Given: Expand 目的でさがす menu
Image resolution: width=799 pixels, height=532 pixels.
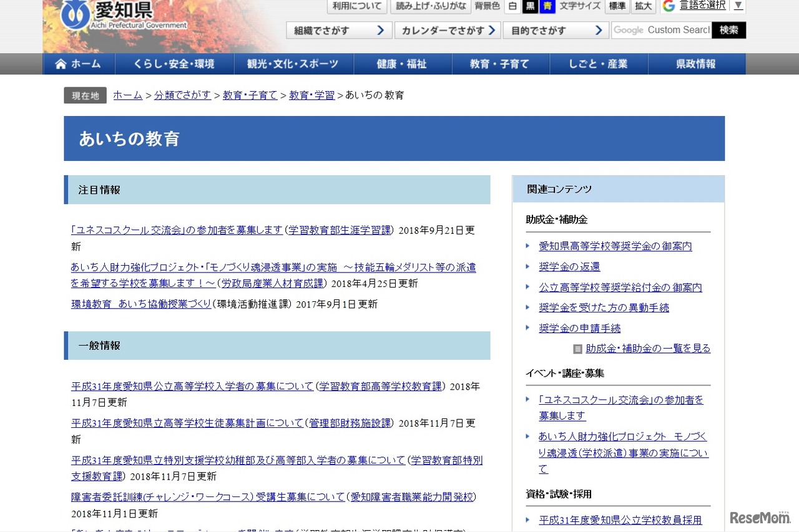Looking at the screenshot, I should coord(556,31).
